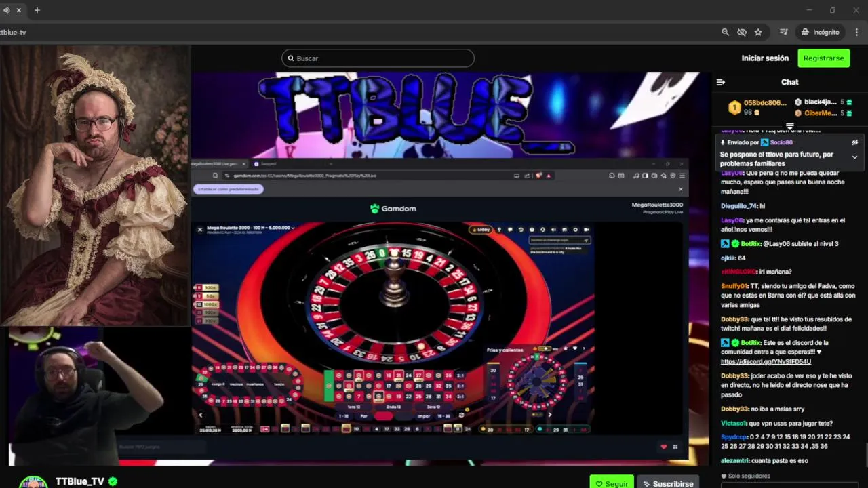This screenshot has height=488, width=868.
Task: Bookmark this page with the star icon
Action: click(x=758, y=32)
